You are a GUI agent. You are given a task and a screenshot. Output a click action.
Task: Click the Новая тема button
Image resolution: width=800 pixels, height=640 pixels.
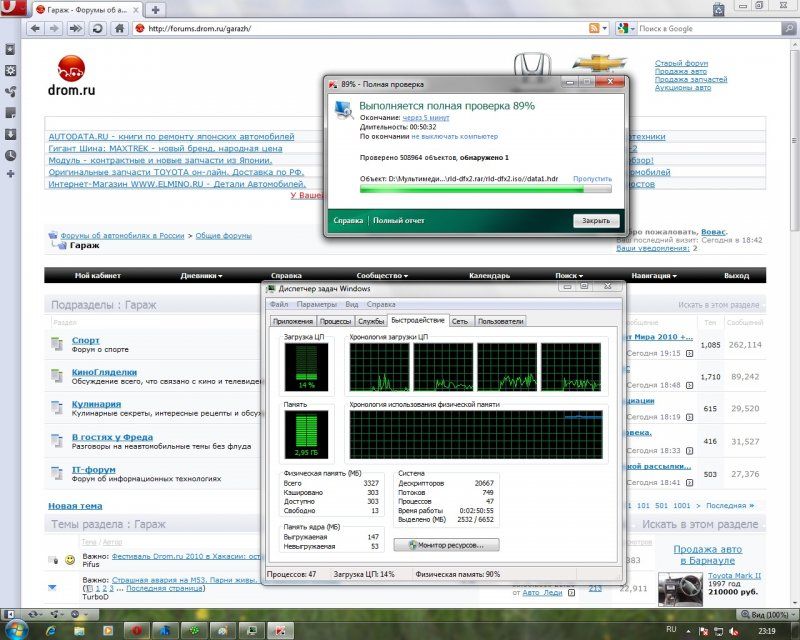[75, 506]
